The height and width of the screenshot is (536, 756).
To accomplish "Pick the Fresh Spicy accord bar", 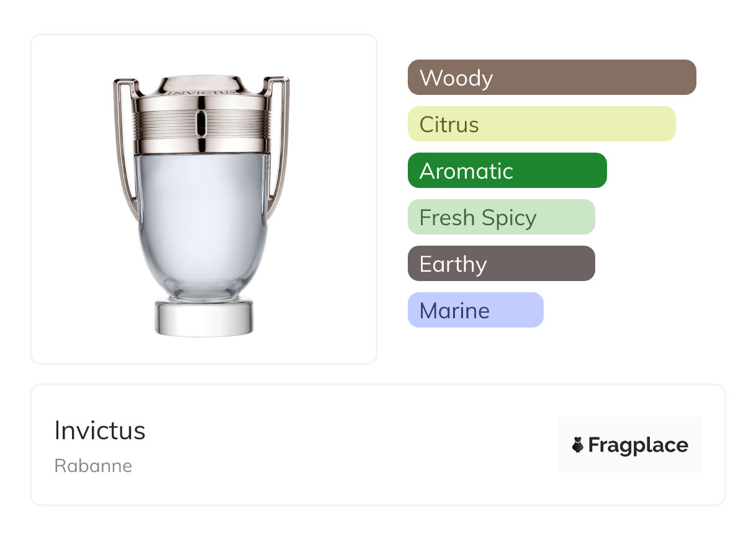I will click(501, 217).
